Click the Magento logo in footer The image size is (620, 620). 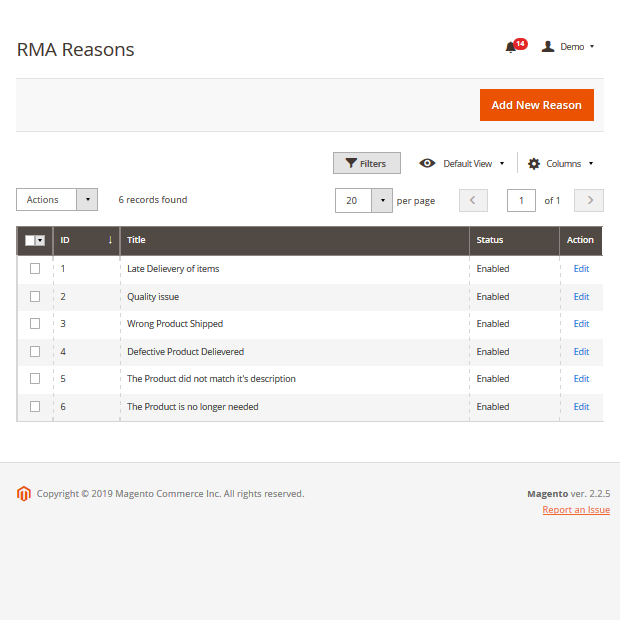24,493
